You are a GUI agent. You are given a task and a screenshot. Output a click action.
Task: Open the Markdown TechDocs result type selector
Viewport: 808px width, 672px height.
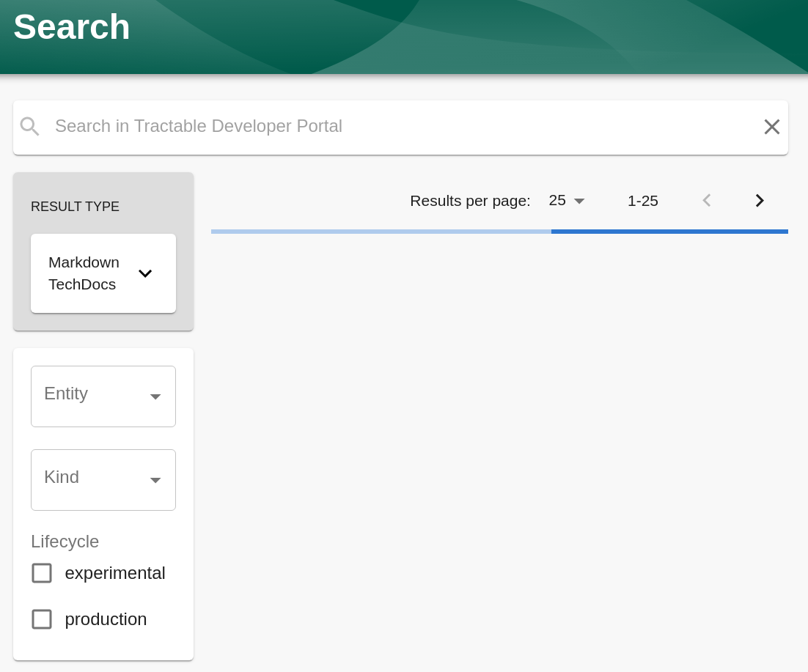point(103,273)
